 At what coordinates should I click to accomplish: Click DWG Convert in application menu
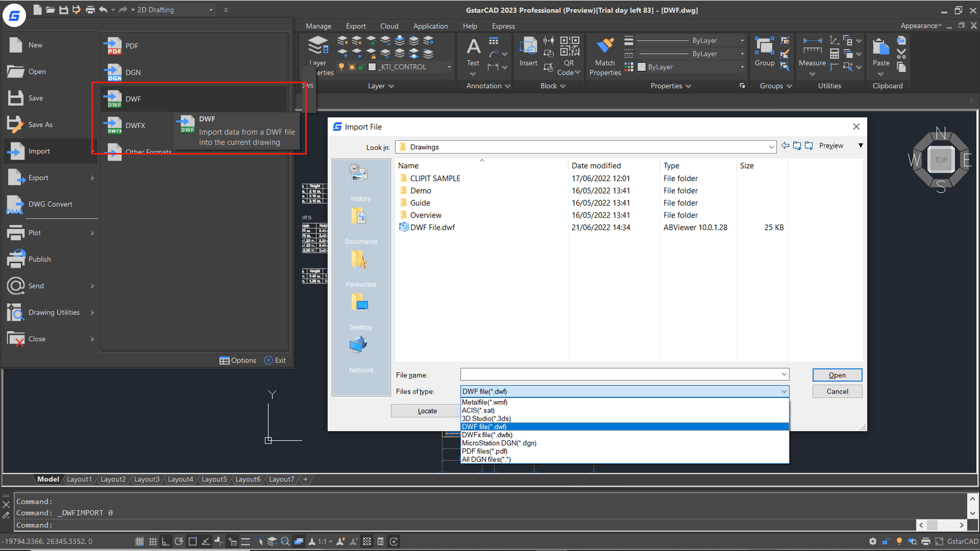click(50, 204)
